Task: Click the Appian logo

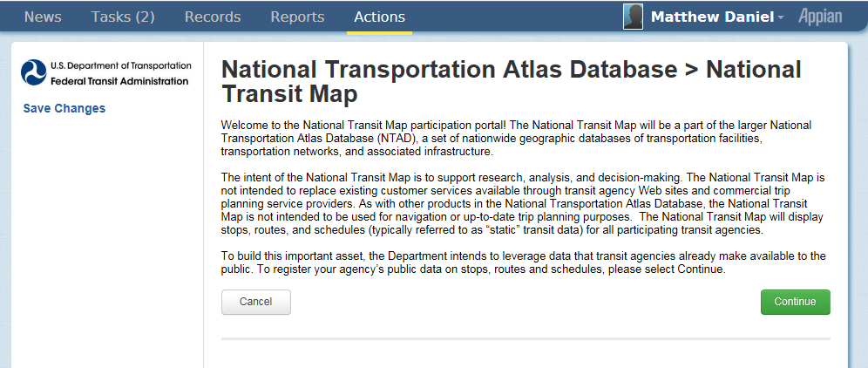Action: (820, 17)
